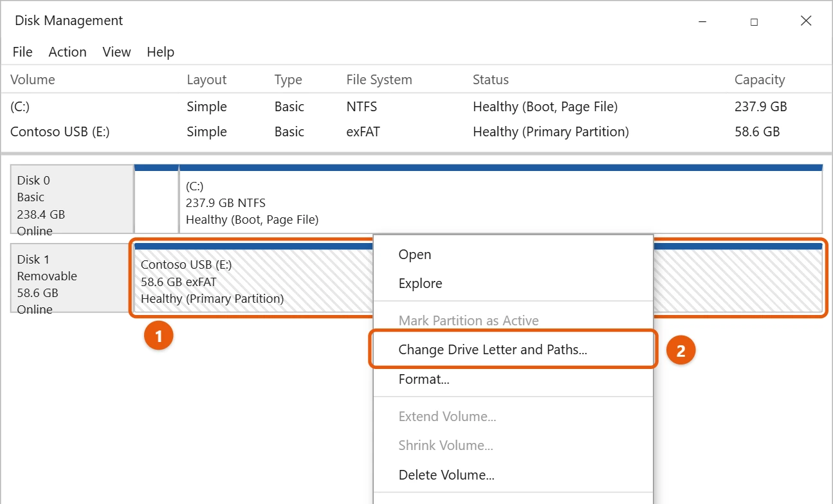This screenshot has width=833, height=504.
Task: Click the NTFS file system cell
Action: 362,107
